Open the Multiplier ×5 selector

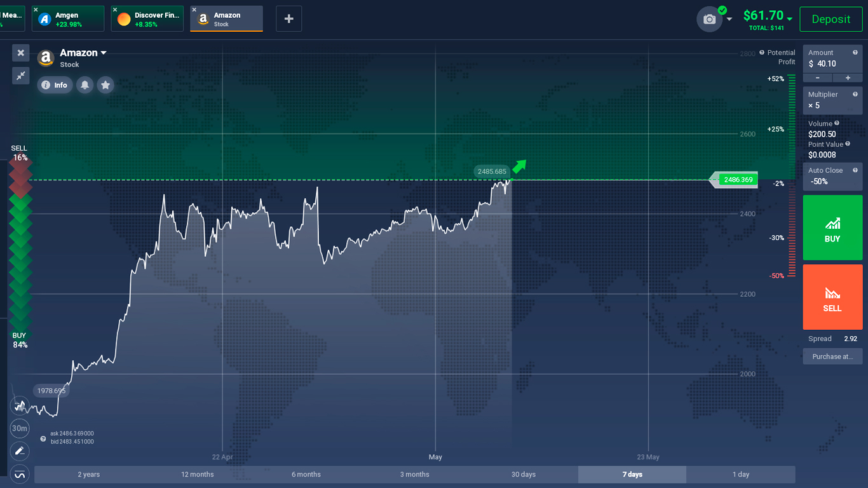[832, 100]
